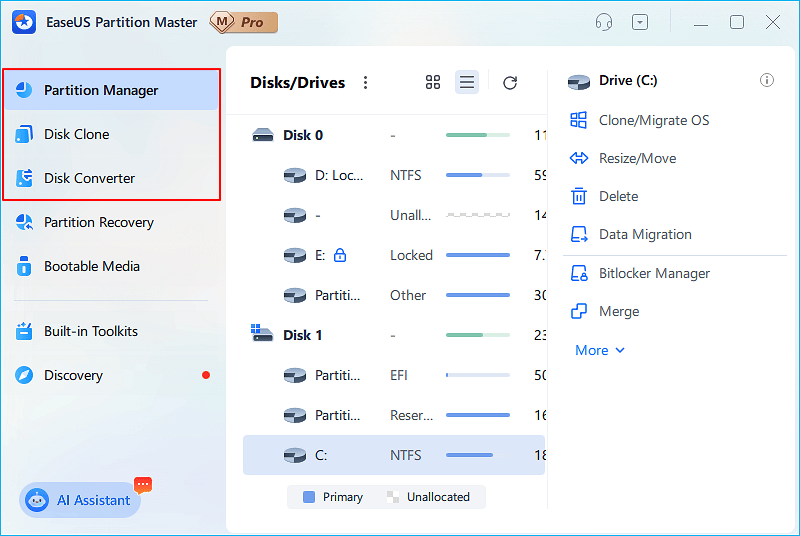The width and height of the screenshot is (800, 536).
Task: Click the AI Assistant chat notification bubble
Action: (x=143, y=485)
